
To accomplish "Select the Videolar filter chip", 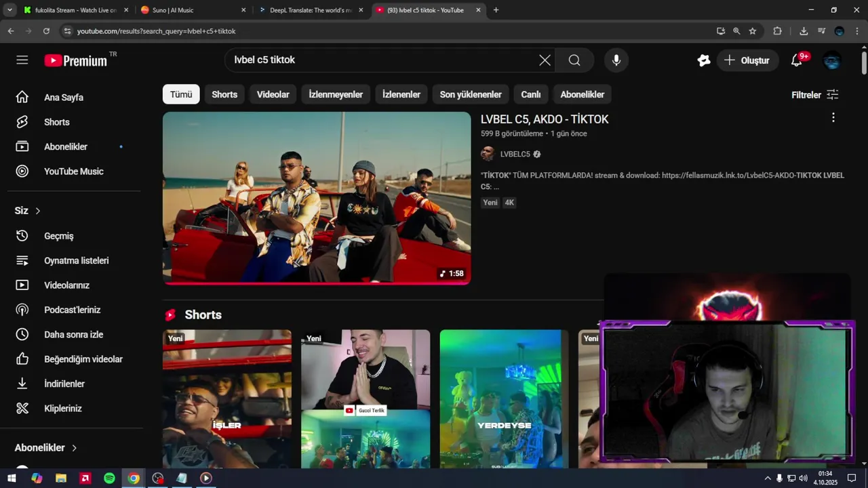I will (x=273, y=94).
